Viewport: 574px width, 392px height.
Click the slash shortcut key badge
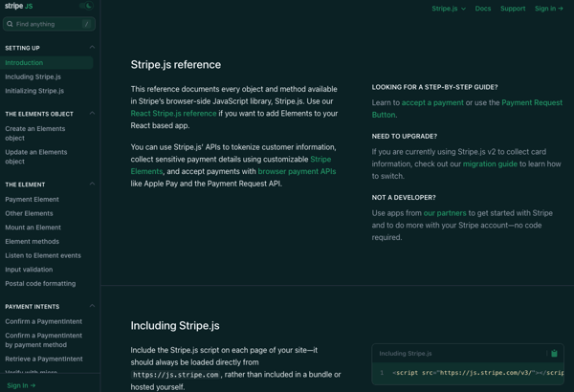tap(87, 24)
